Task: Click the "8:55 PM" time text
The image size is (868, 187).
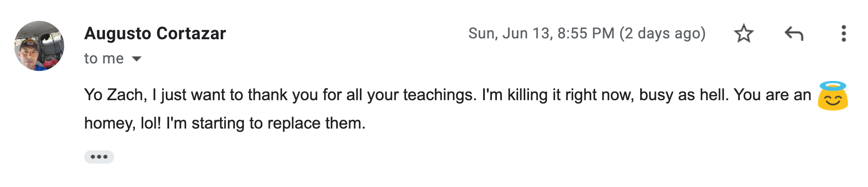Action: [586, 33]
